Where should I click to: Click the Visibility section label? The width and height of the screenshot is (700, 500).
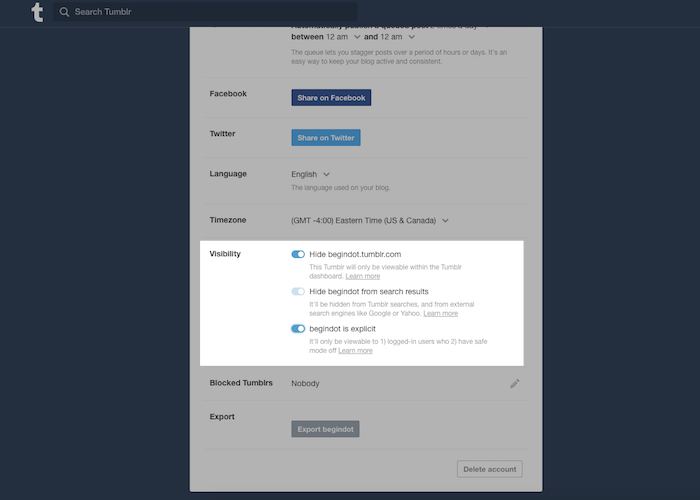(x=225, y=254)
